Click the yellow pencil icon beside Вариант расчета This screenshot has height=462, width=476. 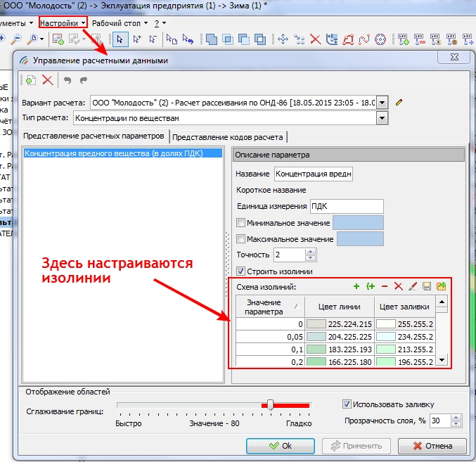[399, 102]
